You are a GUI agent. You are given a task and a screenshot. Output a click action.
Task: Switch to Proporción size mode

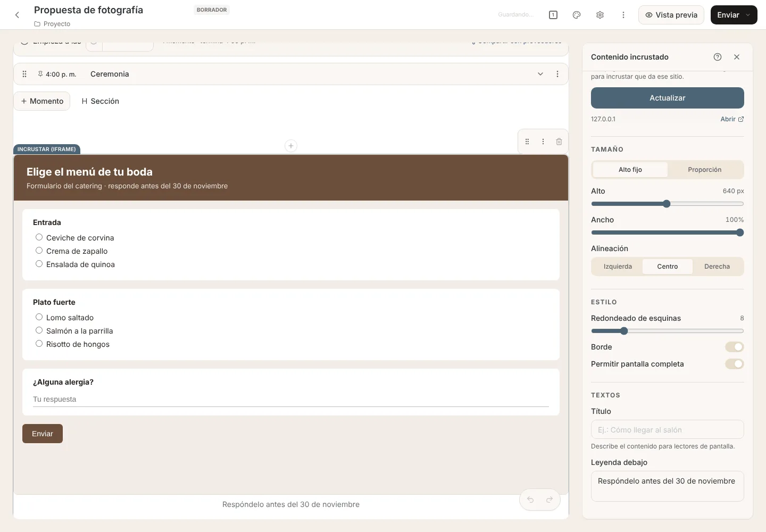pyautogui.click(x=705, y=170)
